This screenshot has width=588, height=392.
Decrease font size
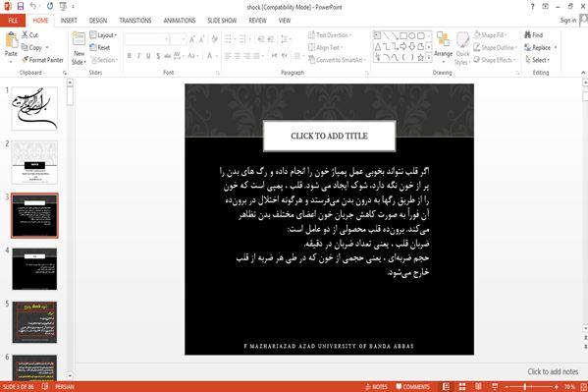click(202, 39)
